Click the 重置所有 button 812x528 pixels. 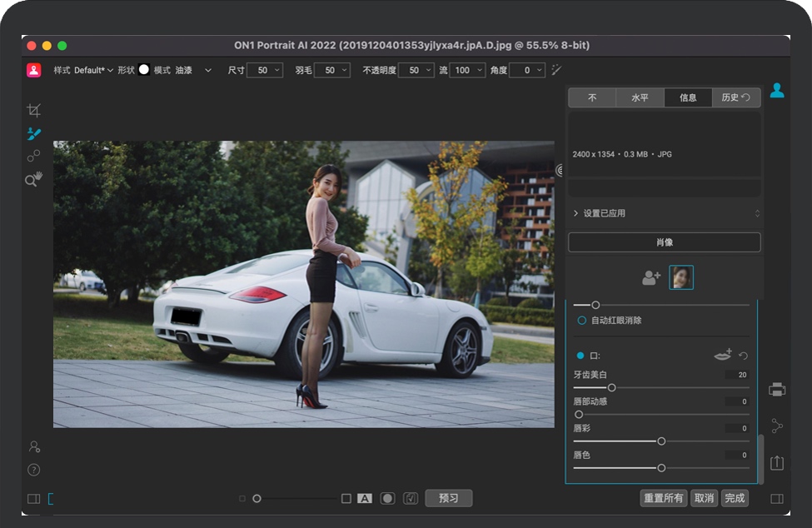pos(663,498)
